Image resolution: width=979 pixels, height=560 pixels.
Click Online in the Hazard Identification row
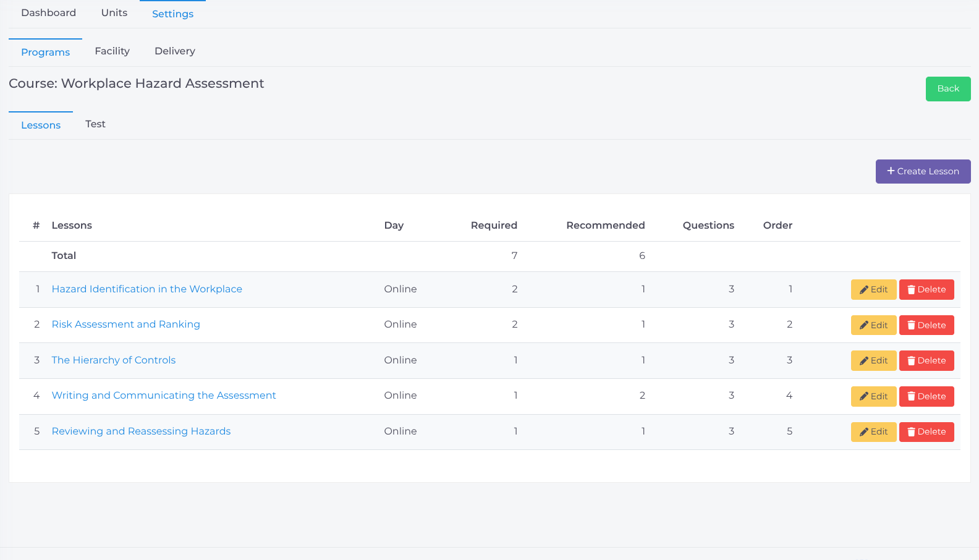pos(400,289)
